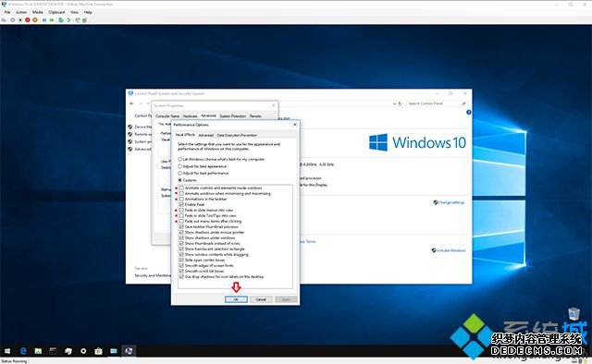
Task: Refresh the Control Panel address bar
Action: [x=401, y=103]
